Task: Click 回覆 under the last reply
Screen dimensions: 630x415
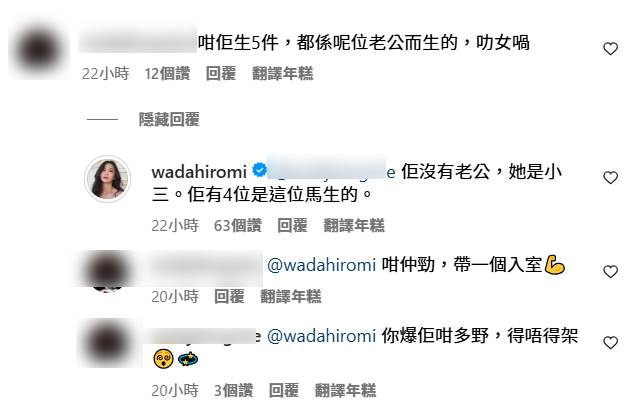Action: tap(284, 390)
